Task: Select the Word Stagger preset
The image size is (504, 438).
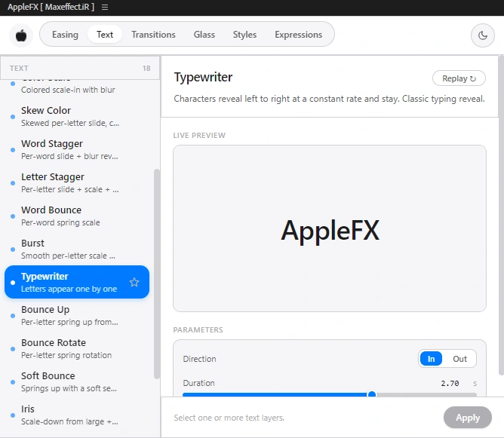Action: click(77, 149)
